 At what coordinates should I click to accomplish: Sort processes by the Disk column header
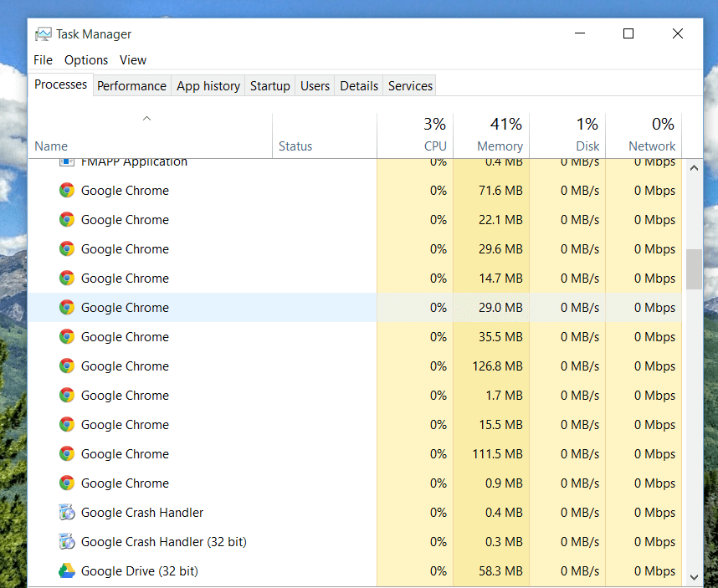(567, 135)
